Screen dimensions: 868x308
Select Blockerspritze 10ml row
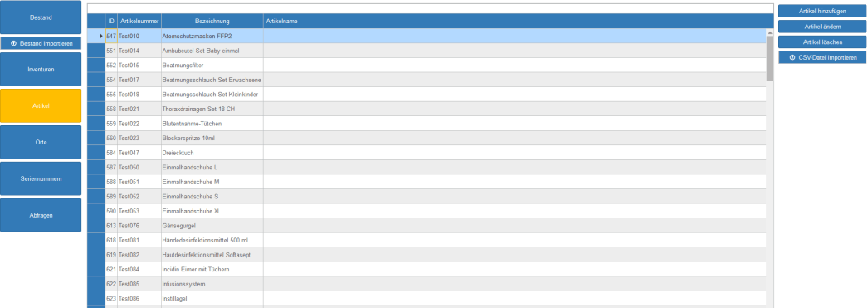pos(427,138)
